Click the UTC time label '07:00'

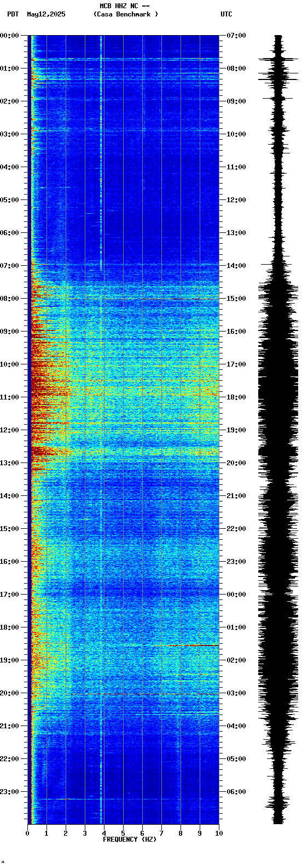point(236,36)
